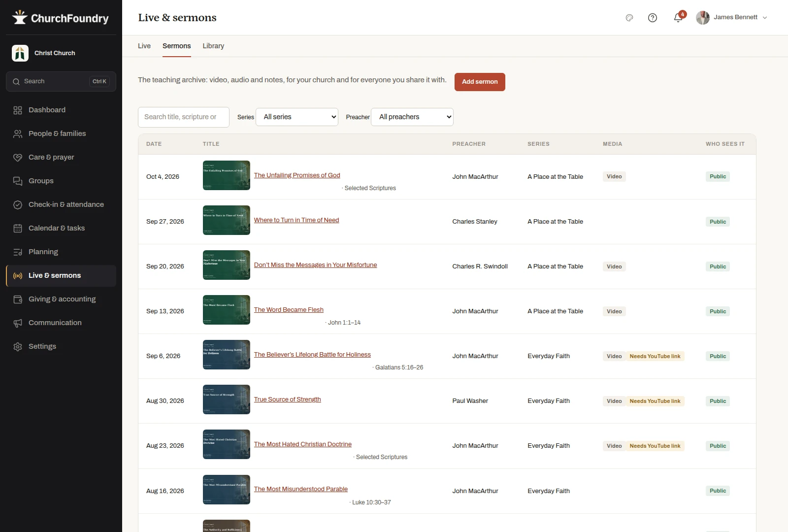This screenshot has height=532, width=788.
Task: Click thumbnail for The Most Misunderstood Parable
Action: pyautogui.click(x=227, y=490)
